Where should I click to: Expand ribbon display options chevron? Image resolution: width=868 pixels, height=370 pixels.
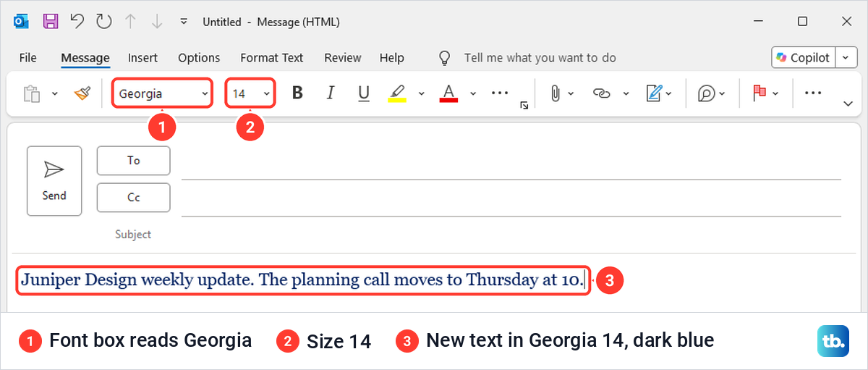[x=848, y=105]
